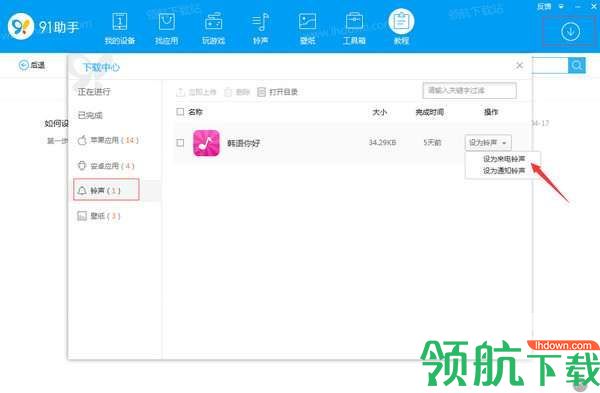This screenshot has width=600, height=393.
Task: Click the pink music ringtone thumbnail
Action: coord(206,143)
